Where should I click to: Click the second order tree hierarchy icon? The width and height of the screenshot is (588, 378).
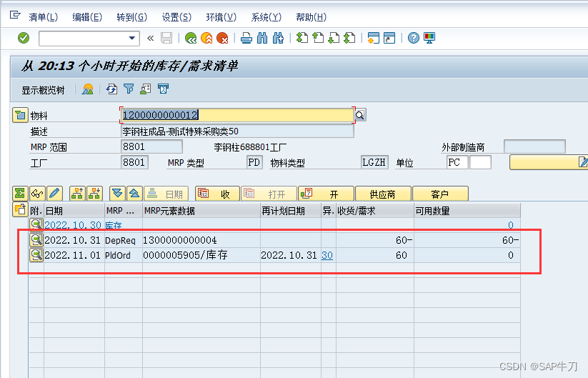tap(94, 194)
